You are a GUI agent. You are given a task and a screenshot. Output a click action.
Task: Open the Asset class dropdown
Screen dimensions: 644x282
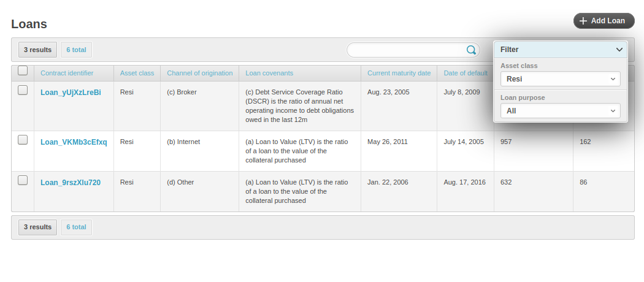tap(561, 79)
